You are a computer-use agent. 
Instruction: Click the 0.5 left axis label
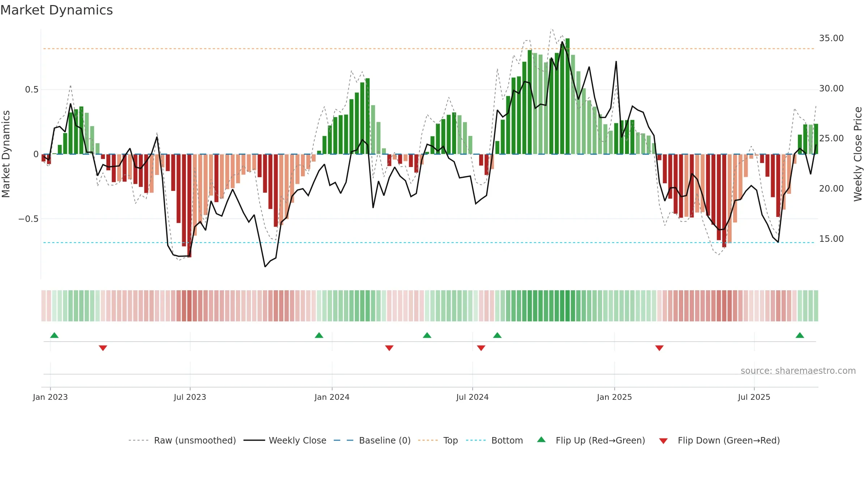coord(32,90)
